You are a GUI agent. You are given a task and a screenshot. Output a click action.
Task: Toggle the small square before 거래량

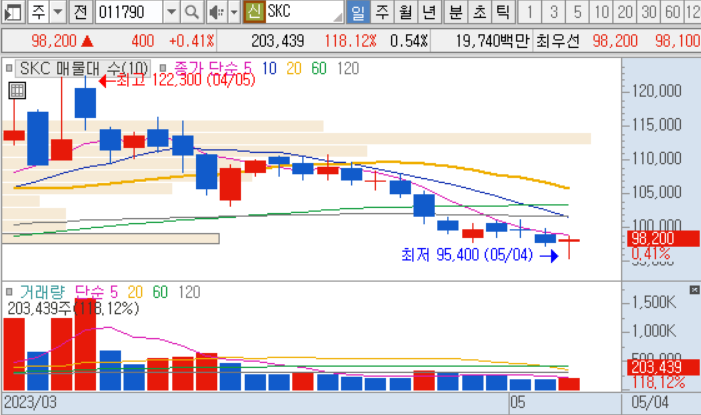coord(9,292)
